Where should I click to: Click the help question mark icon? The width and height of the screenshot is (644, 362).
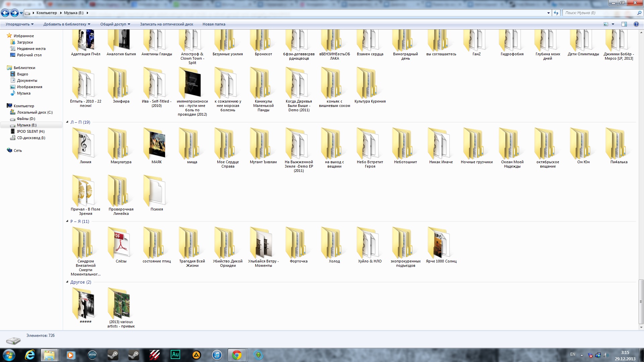636,24
